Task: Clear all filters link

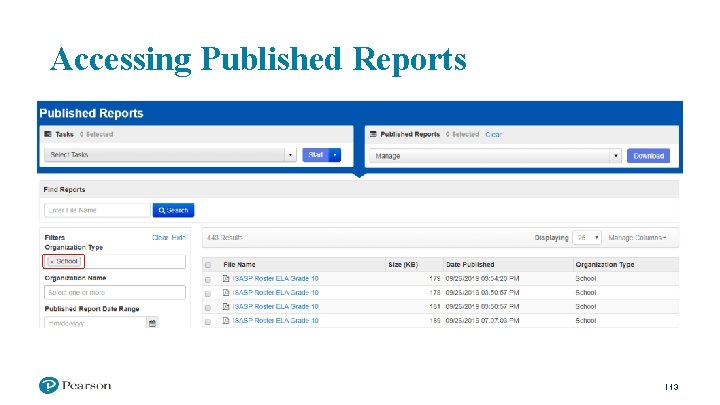Action: click(x=160, y=238)
